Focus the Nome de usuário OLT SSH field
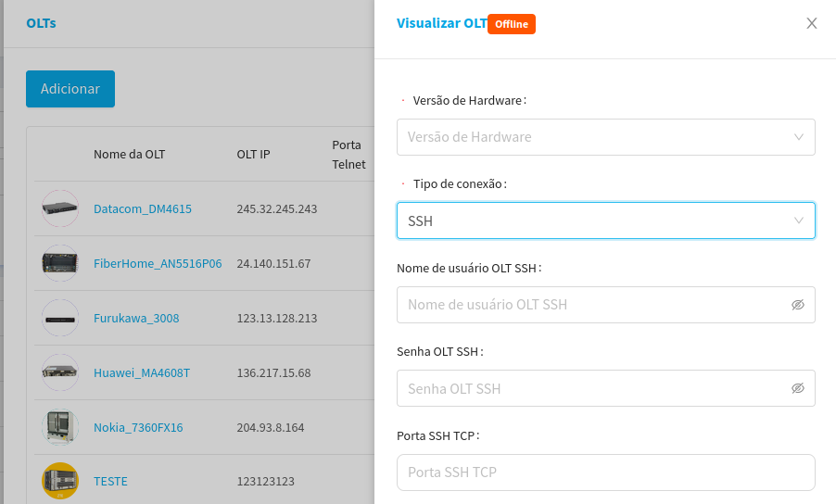 [593, 305]
